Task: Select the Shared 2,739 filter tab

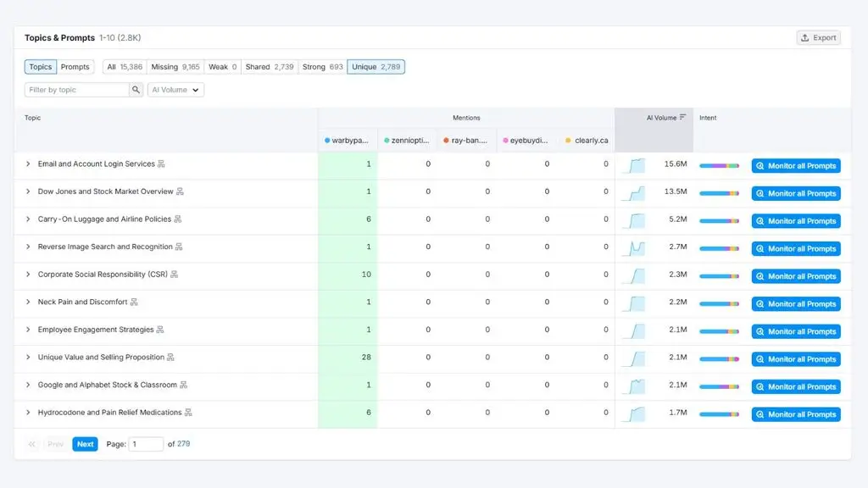Action: click(x=270, y=67)
